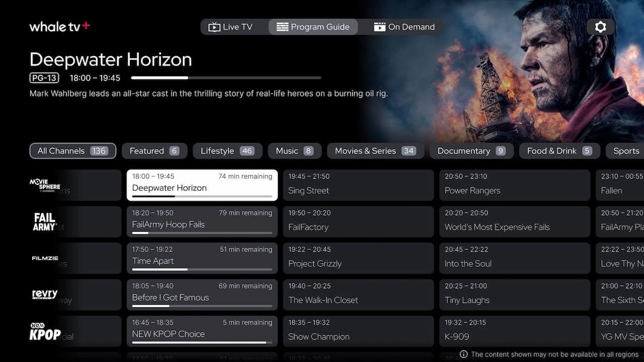Screen dimensions: 644x362
Task: Open settings gear icon
Action: (x=600, y=27)
